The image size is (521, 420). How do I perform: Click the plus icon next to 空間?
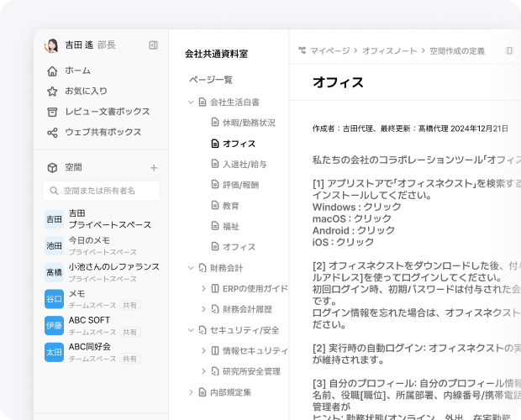coord(153,167)
